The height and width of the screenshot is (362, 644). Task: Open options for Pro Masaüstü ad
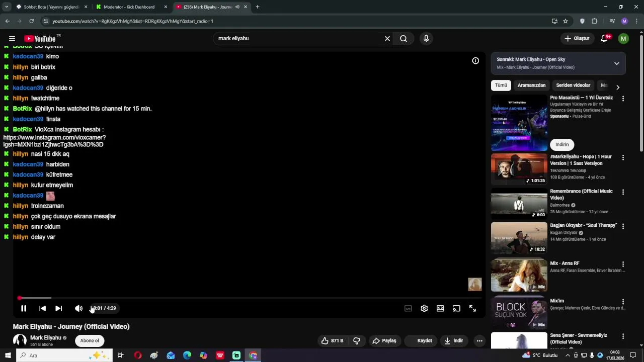click(x=623, y=99)
